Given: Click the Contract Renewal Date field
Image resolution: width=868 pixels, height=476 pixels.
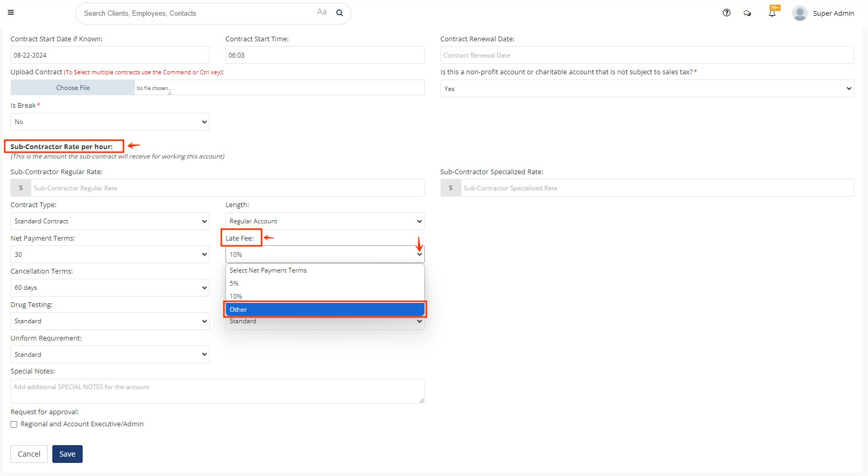Looking at the screenshot, I should [647, 55].
